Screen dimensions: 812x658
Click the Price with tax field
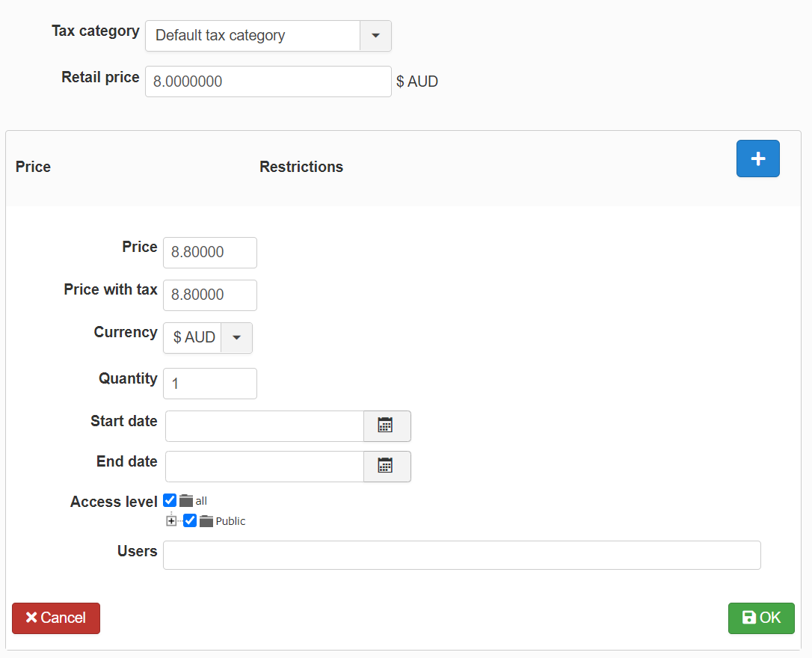pyautogui.click(x=209, y=295)
